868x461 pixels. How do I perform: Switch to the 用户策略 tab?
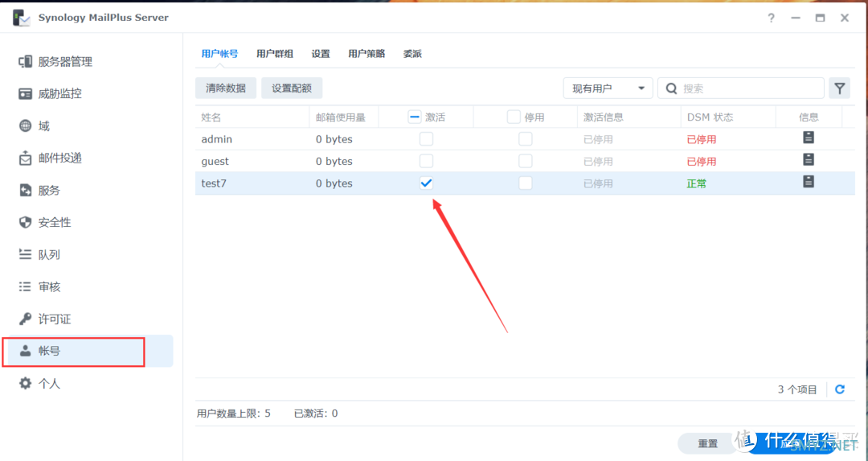click(x=366, y=54)
